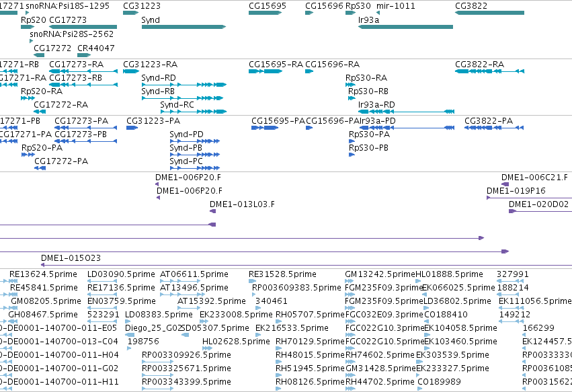572x392 pixels.
Task: Click protein label CG3822-PA
Action: point(489,121)
